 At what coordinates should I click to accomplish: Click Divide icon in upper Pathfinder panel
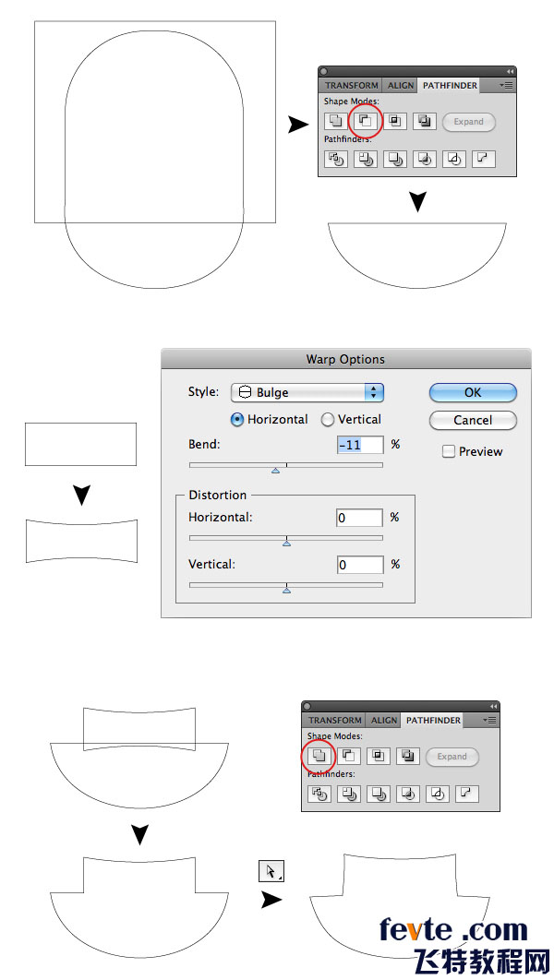[x=336, y=159]
